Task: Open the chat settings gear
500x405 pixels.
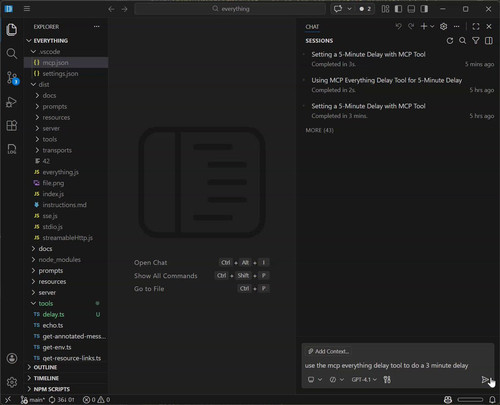Action: (x=443, y=26)
